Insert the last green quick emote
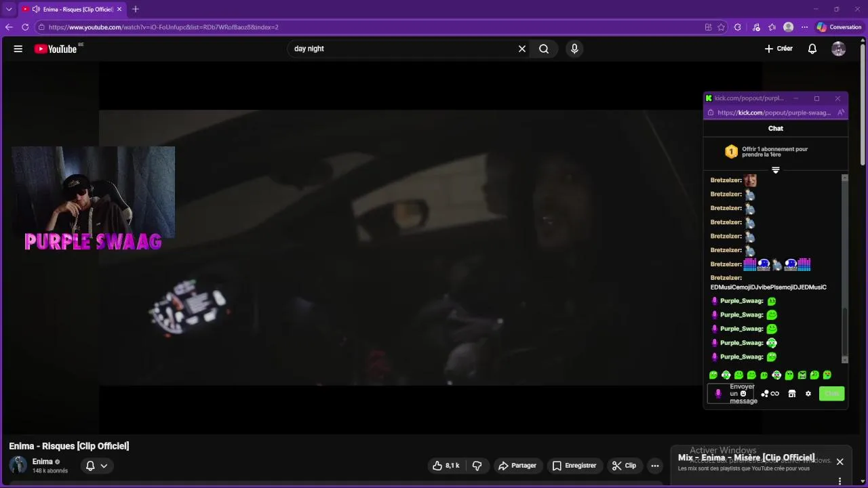This screenshot has height=488, width=868. pos(827,375)
